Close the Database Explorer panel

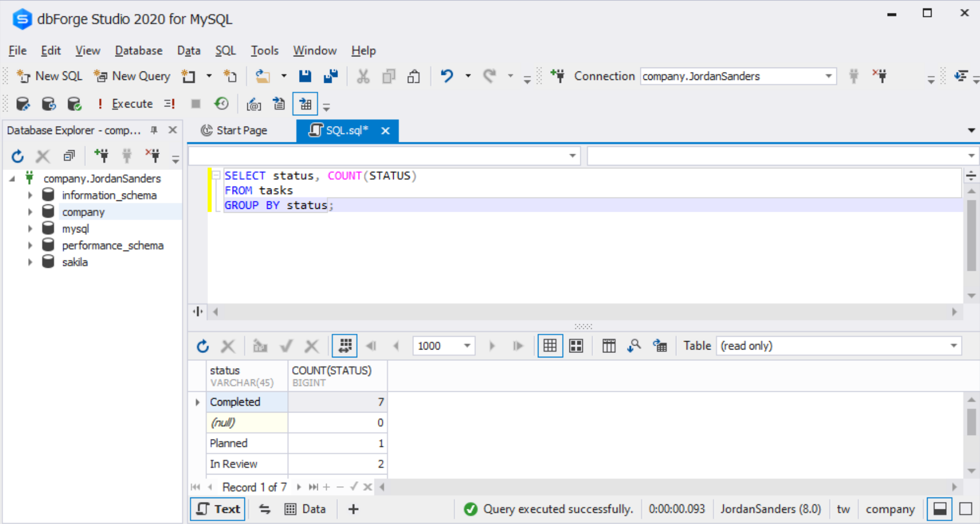click(x=173, y=130)
